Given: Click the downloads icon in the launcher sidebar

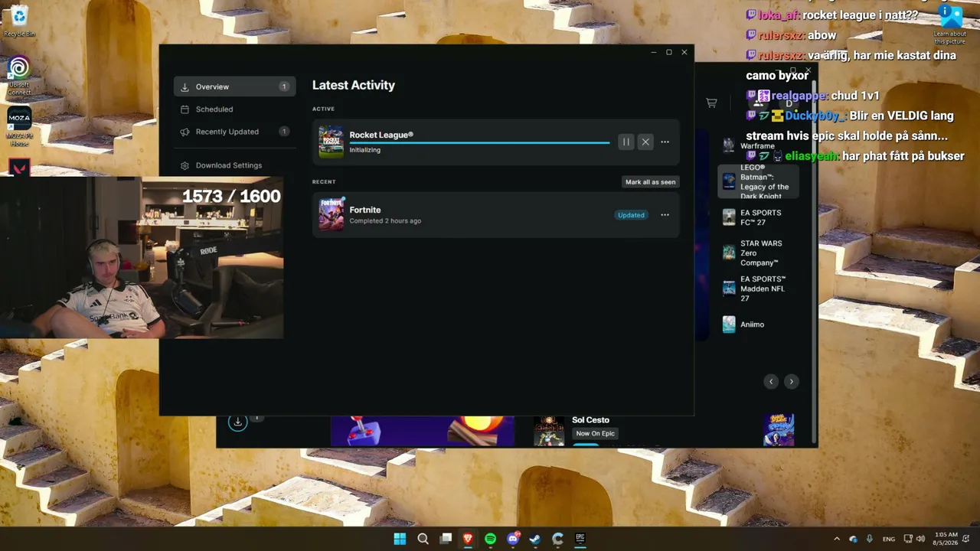Looking at the screenshot, I should [x=238, y=422].
